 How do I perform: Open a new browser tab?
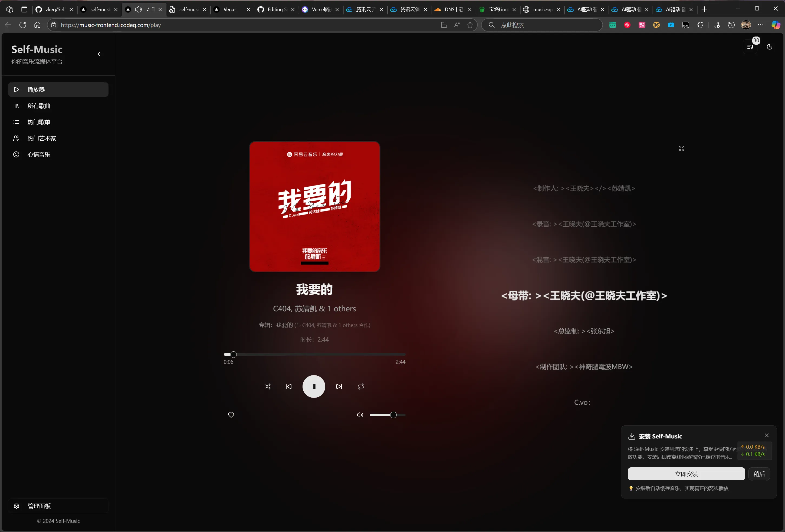(704, 9)
